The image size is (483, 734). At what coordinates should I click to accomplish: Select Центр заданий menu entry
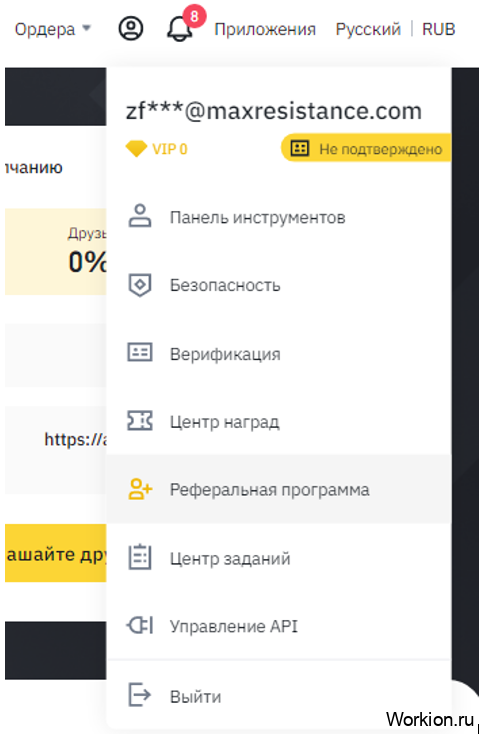coord(279,558)
